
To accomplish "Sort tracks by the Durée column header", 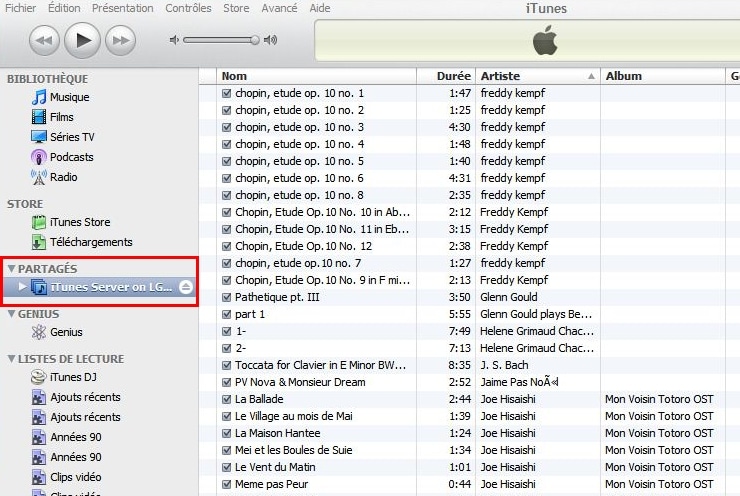I will pyautogui.click(x=446, y=76).
